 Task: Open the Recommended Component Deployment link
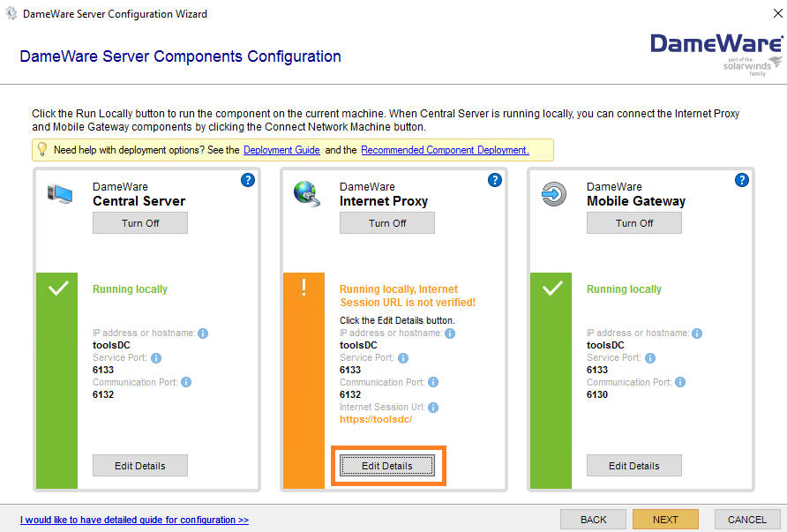443,150
